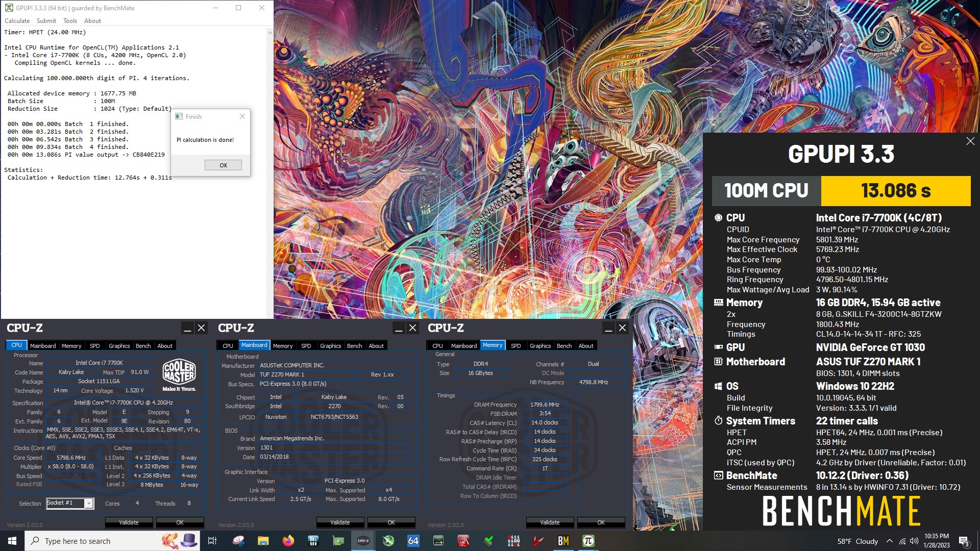Select SPD tab in the middle CPU-Z Mainboard window
980x551 pixels.
[306, 346]
